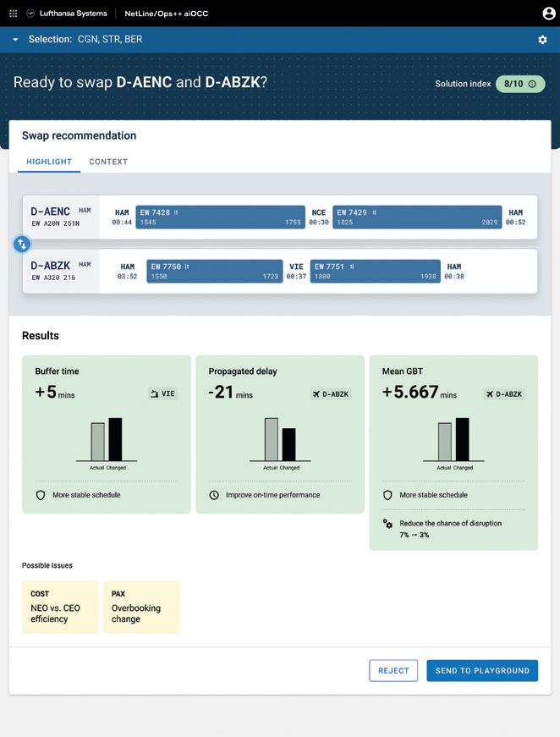Click the Propagated delay bar chart
This screenshot has width=560, height=737.
click(280, 443)
